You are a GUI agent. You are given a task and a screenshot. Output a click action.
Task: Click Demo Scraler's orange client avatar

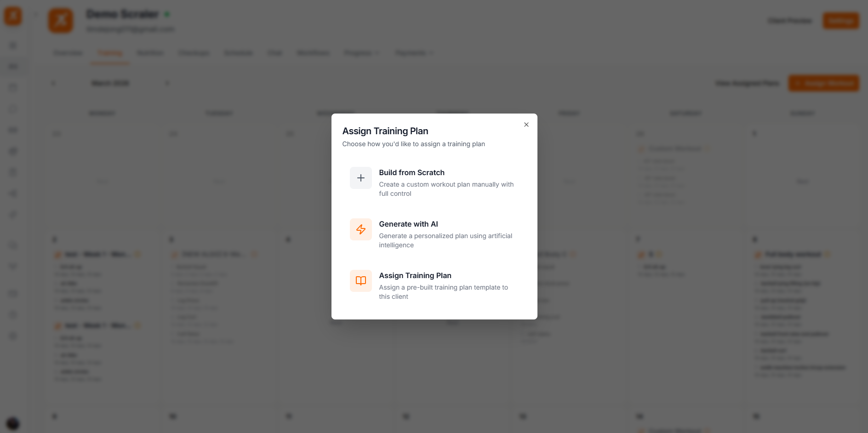pos(60,20)
